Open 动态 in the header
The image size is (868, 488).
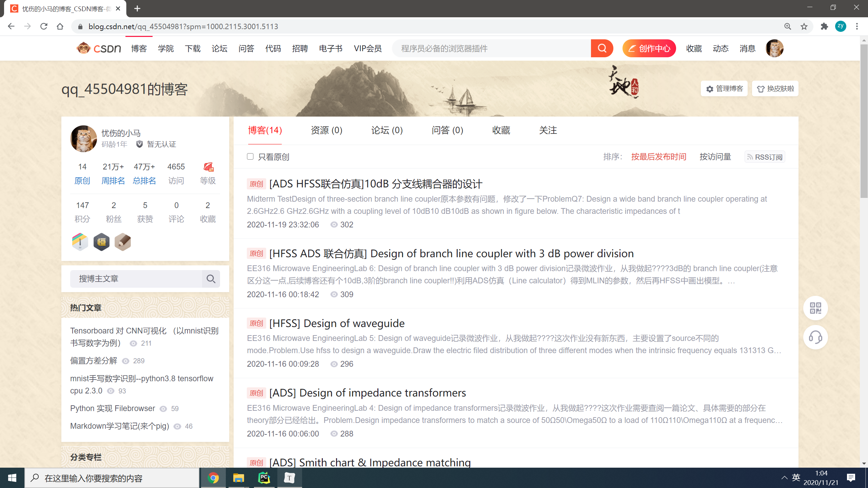click(721, 48)
